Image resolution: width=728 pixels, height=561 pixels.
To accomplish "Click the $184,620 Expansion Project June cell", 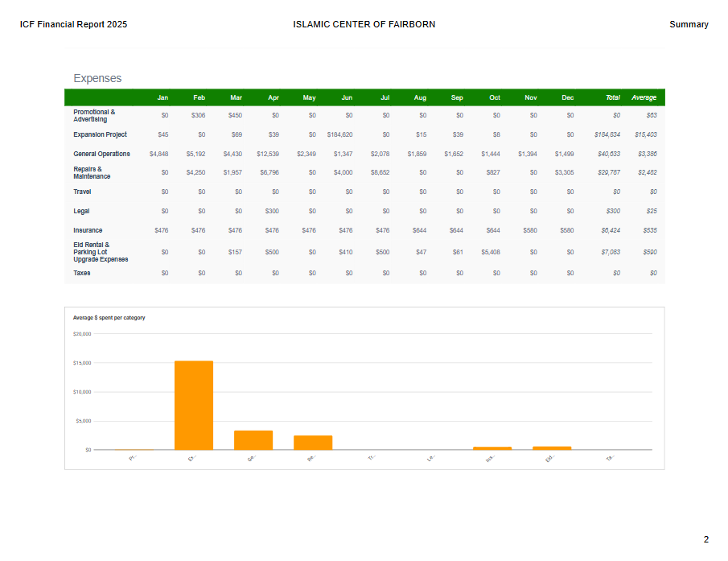I will [339, 134].
